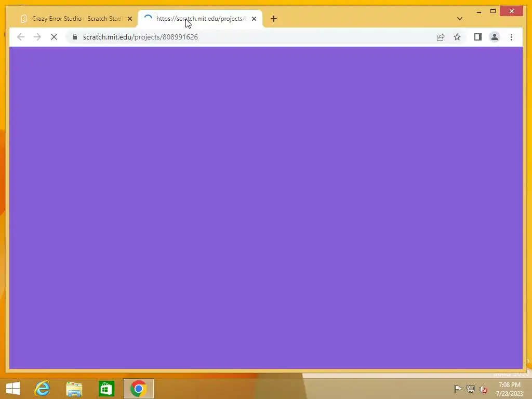532x399 pixels.
Task: Stop loading the page
Action: 54,37
